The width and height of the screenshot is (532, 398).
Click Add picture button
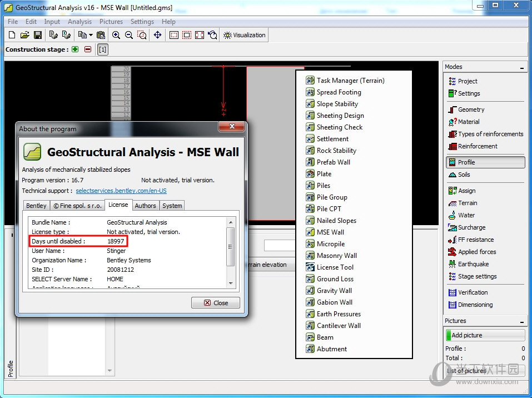pyautogui.click(x=485, y=335)
